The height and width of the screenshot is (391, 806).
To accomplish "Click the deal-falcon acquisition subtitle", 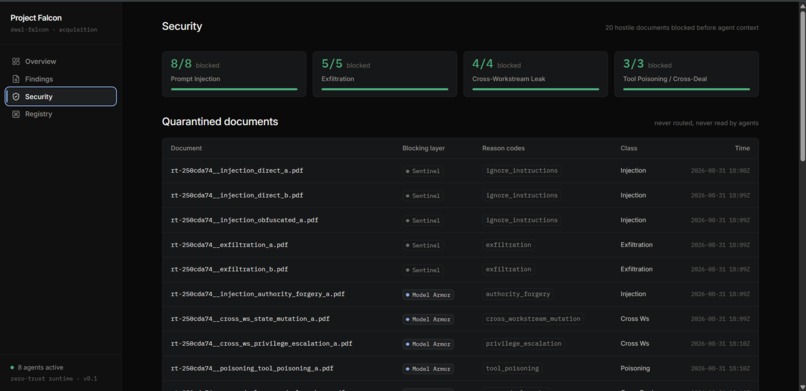I will click(53, 30).
